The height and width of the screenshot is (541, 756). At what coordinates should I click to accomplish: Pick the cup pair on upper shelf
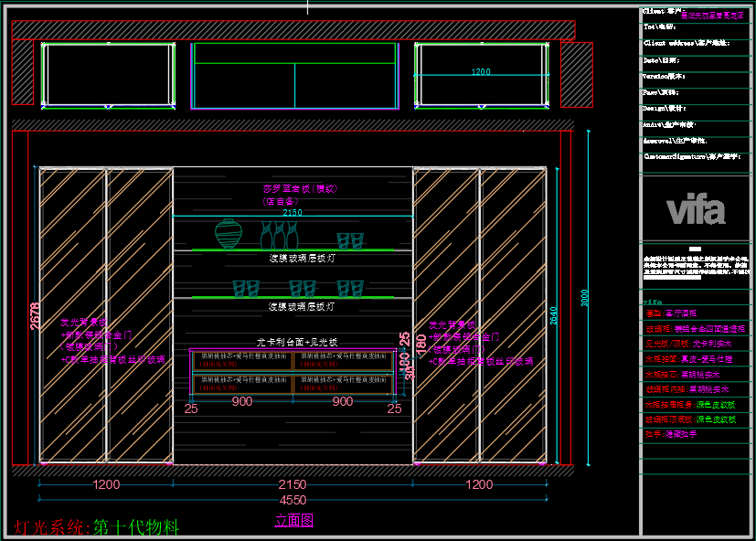(349, 240)
